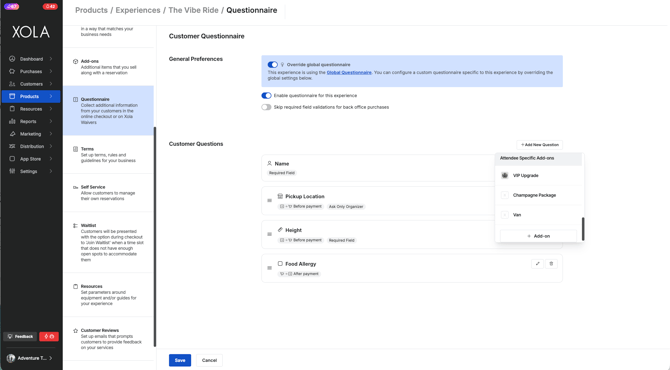Click the purple notification badge

(x=12, y=6)
